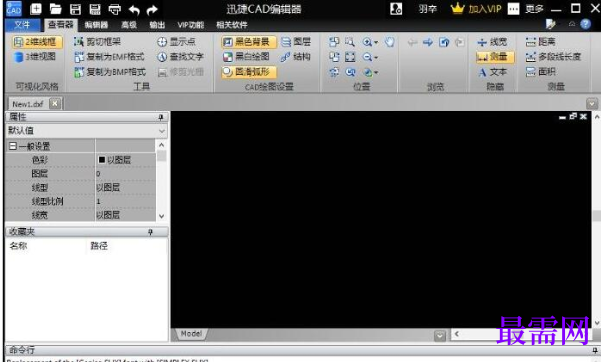Screen dimensions: 608x362
Task: Open help via the question mark icon
Action: (x=586, y=24)
